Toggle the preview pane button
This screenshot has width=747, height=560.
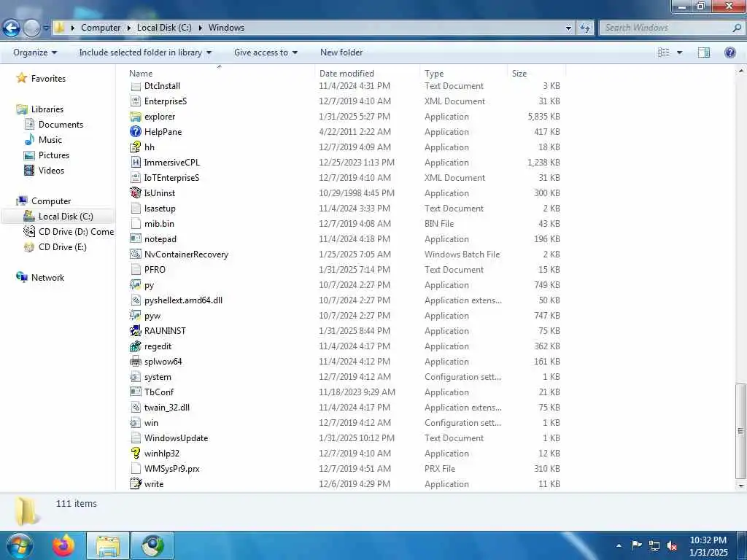(704, 52)
